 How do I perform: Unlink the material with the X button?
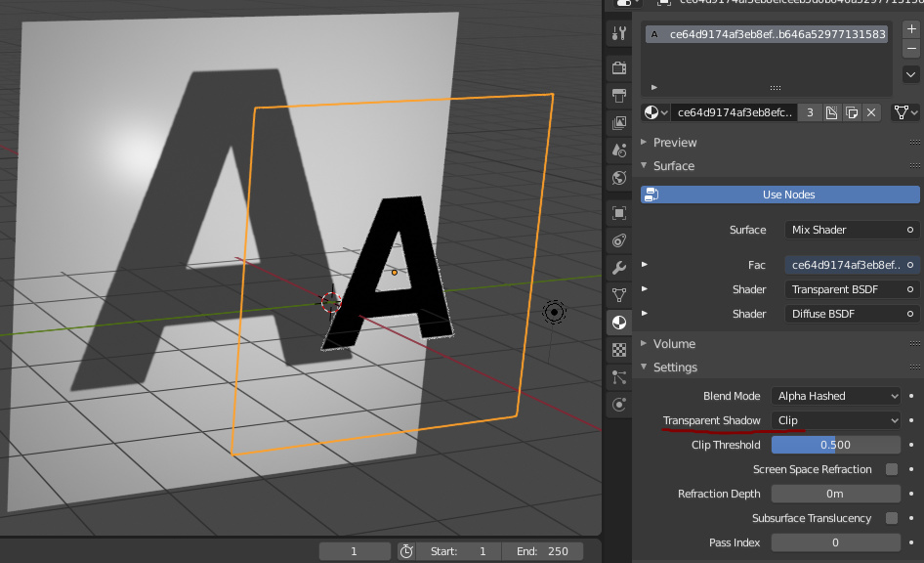click(870, 111)
